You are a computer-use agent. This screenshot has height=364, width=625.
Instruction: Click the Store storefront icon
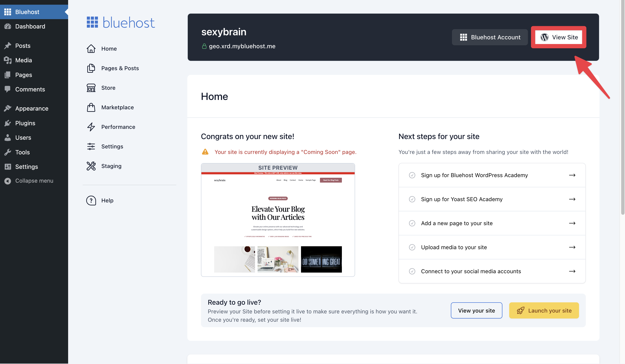point(91,88)
